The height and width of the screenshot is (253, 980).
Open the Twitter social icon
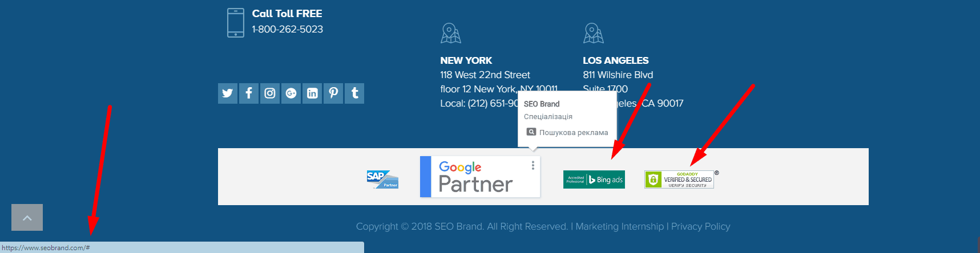(228, 93)
